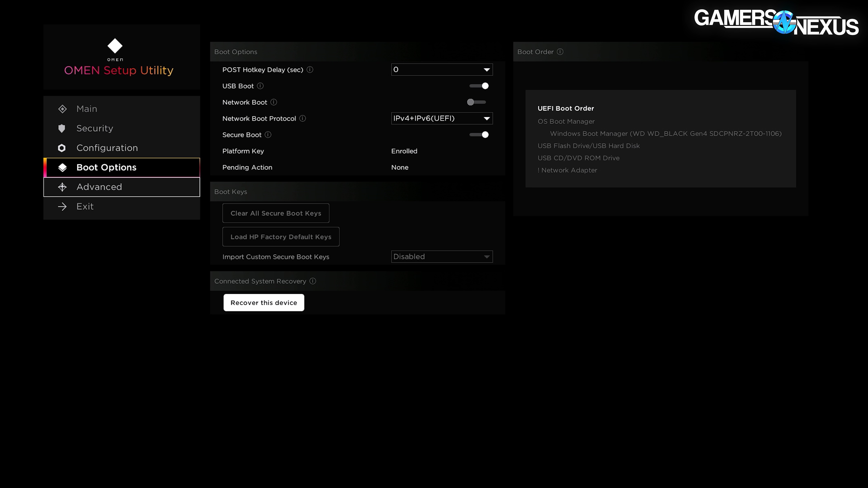Click the Configuration hexagon icon

point(62,148)
